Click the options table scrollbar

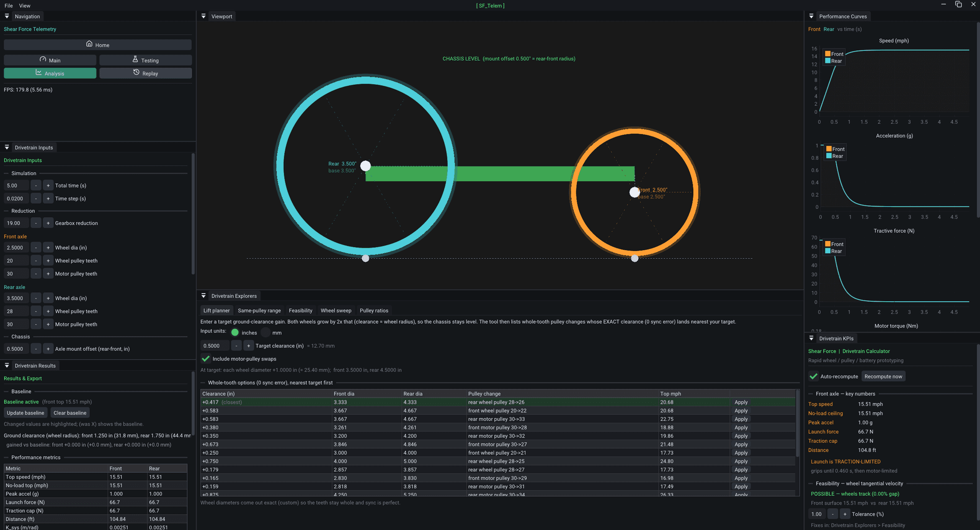point(797,424)
